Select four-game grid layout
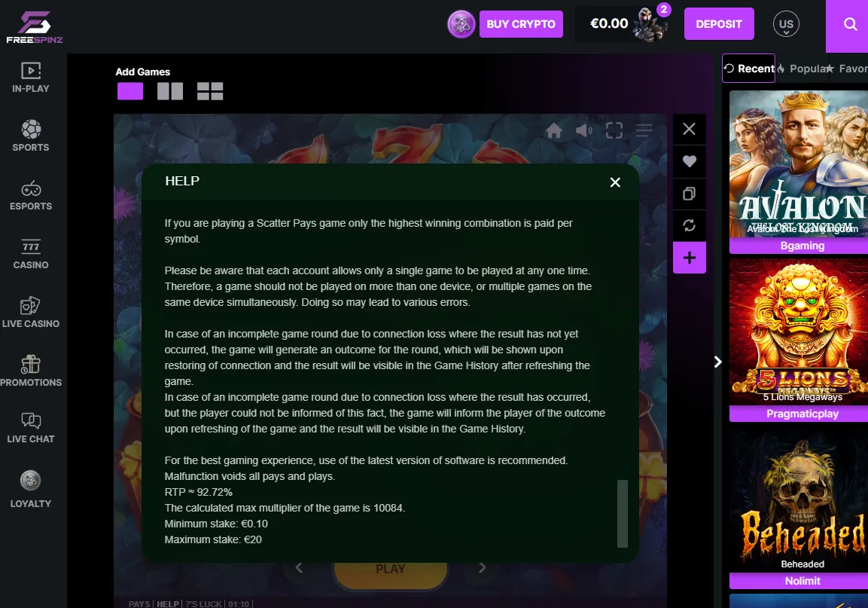Screen dimensions: 868x608 click(x=210, y=91)
